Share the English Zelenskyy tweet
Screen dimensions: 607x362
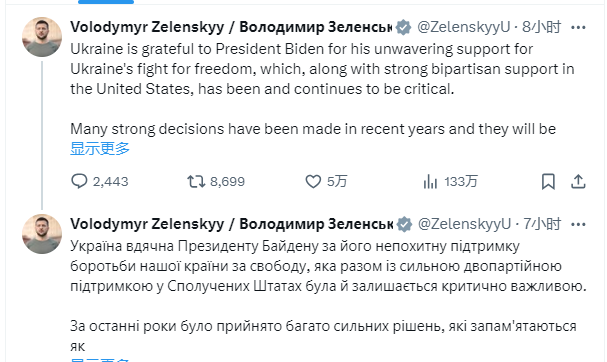coord(578,181)
